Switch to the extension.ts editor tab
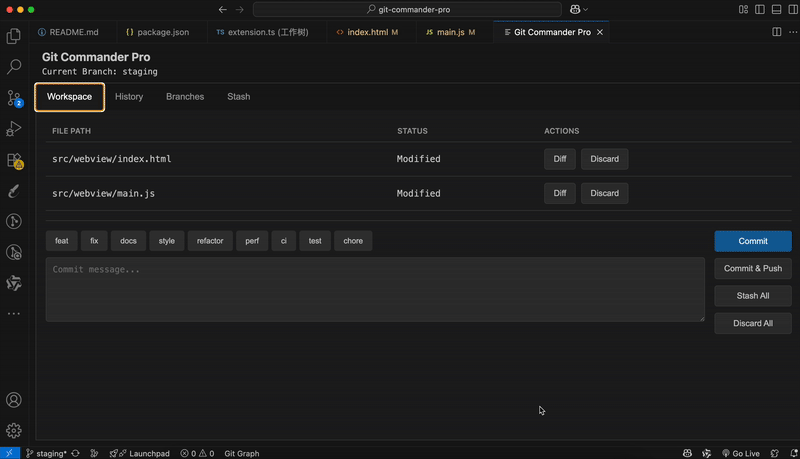This screenshot has width=800, height=459. 267,32
